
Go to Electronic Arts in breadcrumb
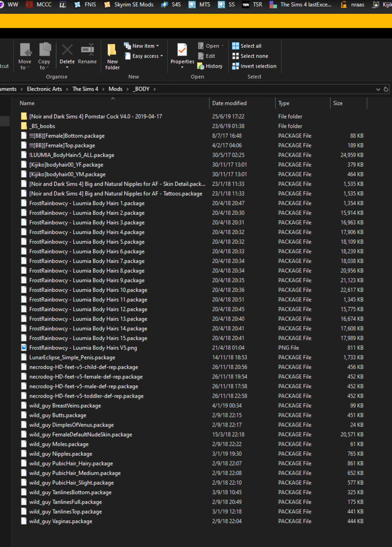click(x=44, y=89)
